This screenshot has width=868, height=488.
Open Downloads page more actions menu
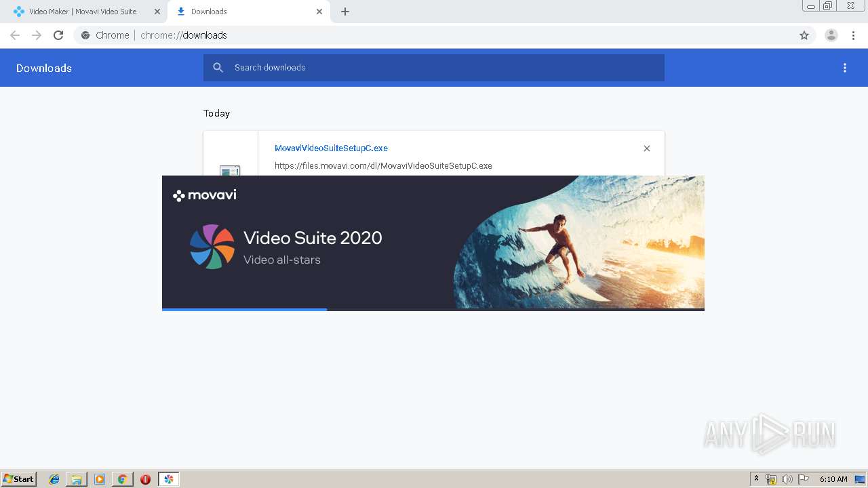pyautogui.click(x=845, y=68)
